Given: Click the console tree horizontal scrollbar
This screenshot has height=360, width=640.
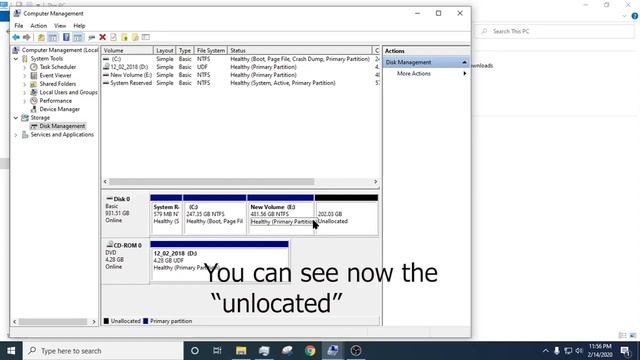Looking at the screenshot, I should [54, 322].
